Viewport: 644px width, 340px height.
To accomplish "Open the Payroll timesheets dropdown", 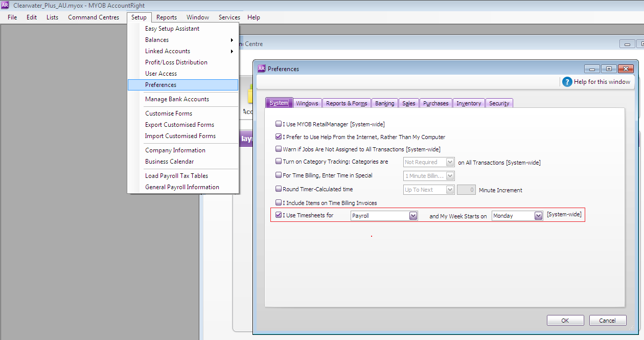I will coord(413,216).
